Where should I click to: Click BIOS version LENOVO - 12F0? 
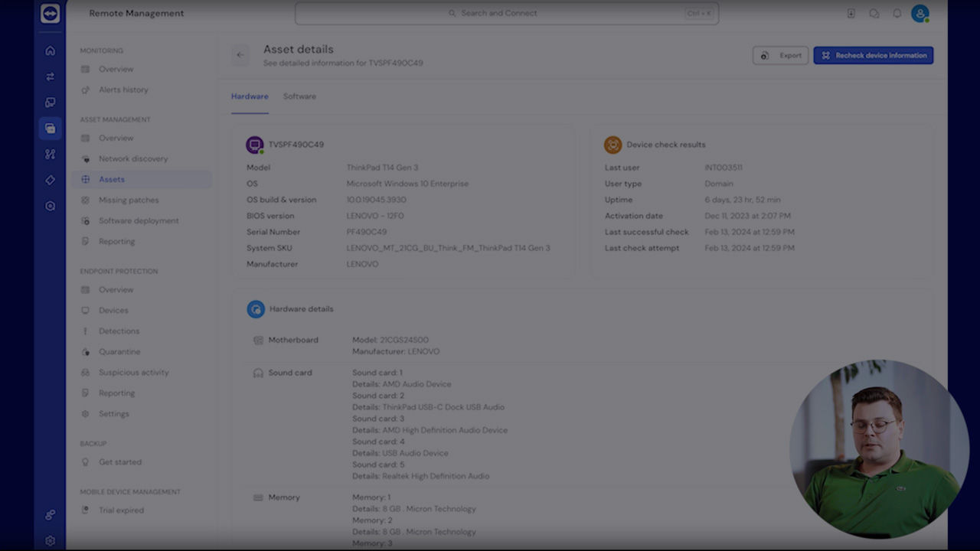pyautogui.click(x=375, y=216)
